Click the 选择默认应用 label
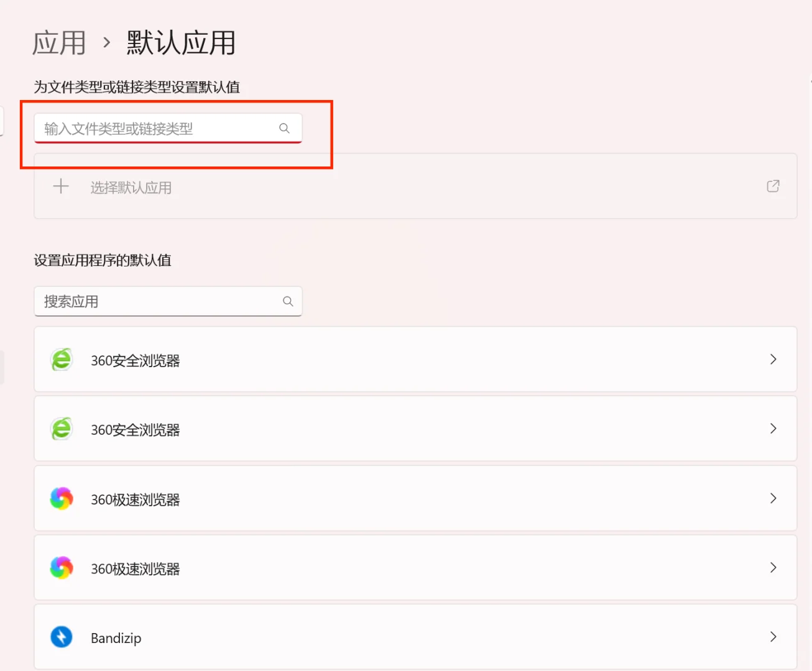812x671 pixels. click(131, 188)
